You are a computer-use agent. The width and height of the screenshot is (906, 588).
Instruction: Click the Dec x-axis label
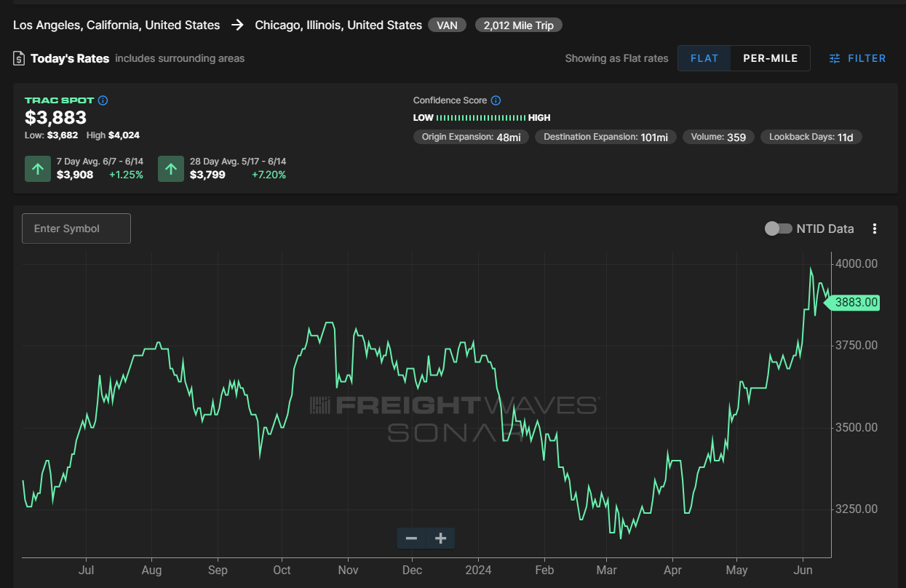412,570
